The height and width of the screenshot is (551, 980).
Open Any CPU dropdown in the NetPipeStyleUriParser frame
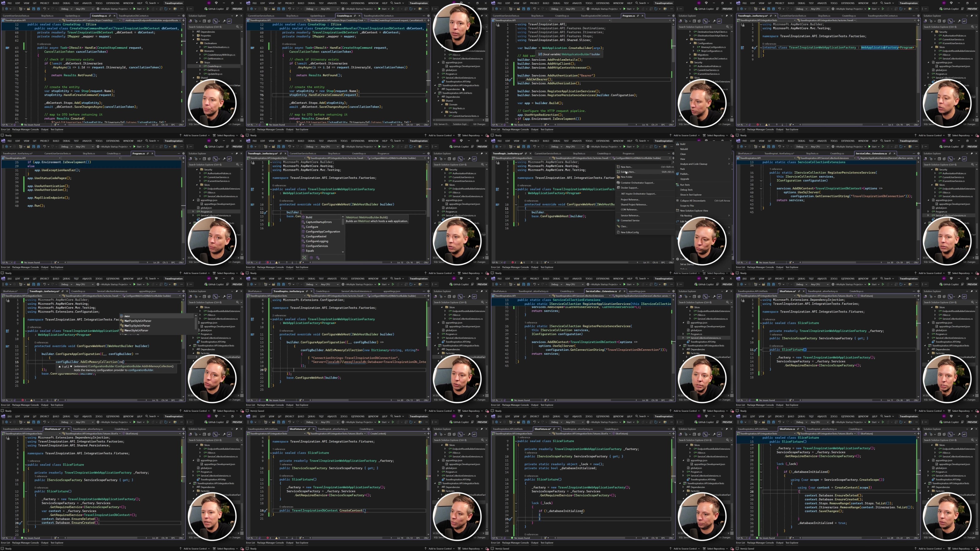(85, 284)
